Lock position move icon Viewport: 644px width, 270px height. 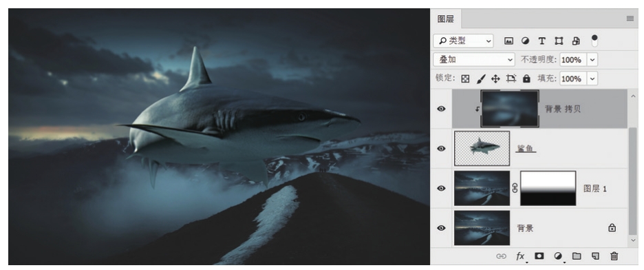coord(495,79)
